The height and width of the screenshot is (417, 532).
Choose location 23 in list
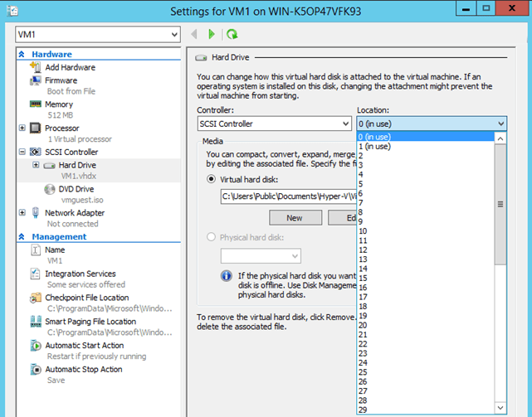[x=426, y=353]
